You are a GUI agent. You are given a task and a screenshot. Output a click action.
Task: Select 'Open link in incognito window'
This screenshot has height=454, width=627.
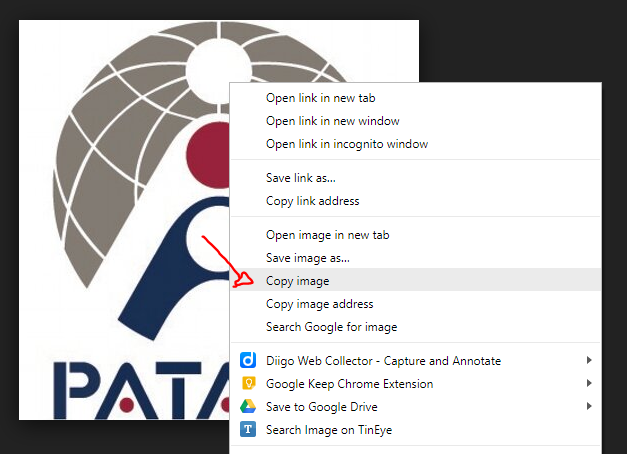[x=416, y=144]
